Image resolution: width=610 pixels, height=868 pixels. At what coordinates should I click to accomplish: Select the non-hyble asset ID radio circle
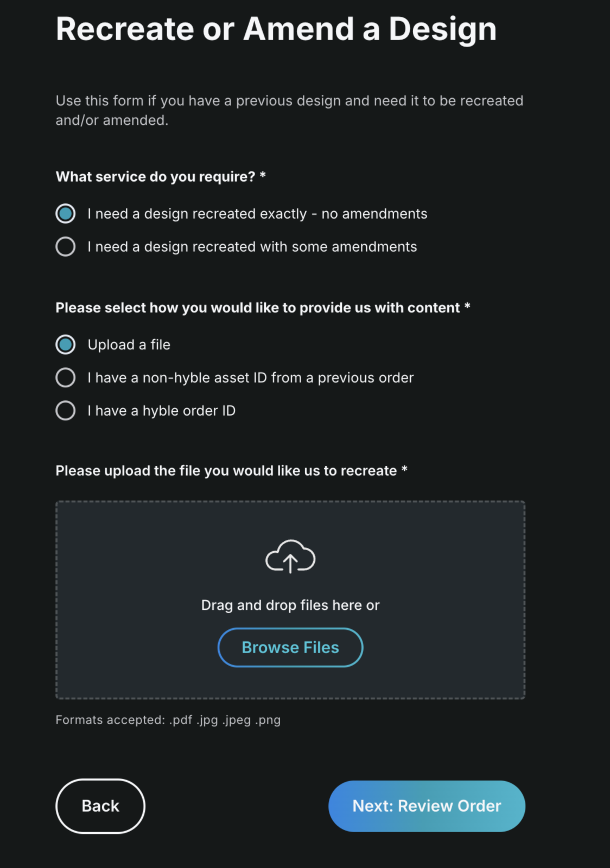(66, 378)
